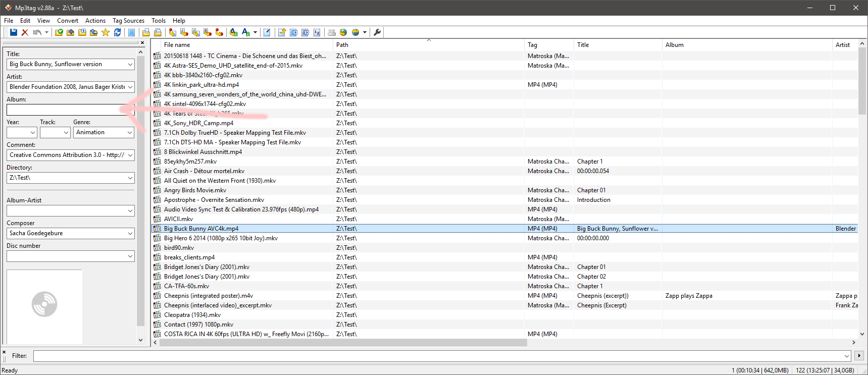Open the Tools menu

click(159, 21)
